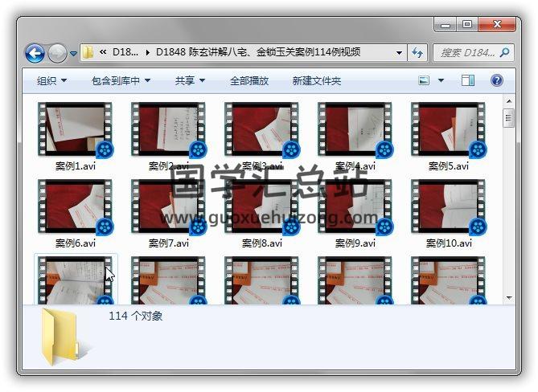
Task: Open the recent pages dropdown arrow
Action: 73,54
